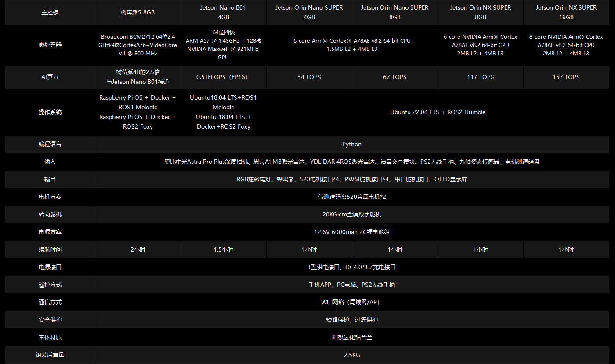Click 1小时 runtime for Jetson Orin NX SUPER 16GB

pos(566,249)
